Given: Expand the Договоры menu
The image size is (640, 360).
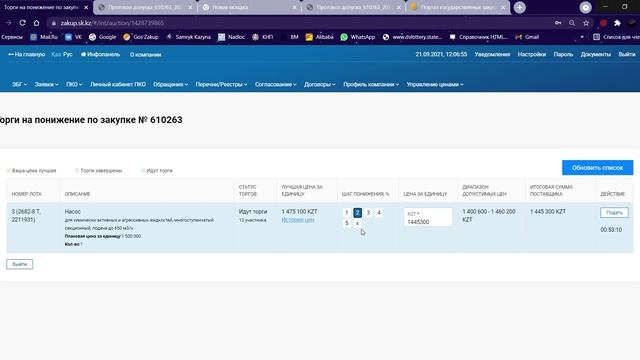Looking at the screenshot, I should (320, 84).
